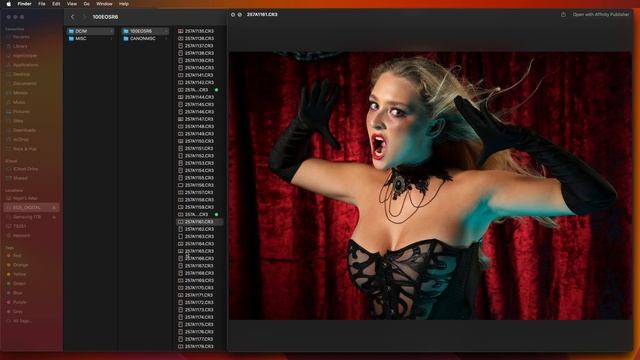Open the View menu
The height and width of the screenshot is (360, 640).
(x=72, y=4)
